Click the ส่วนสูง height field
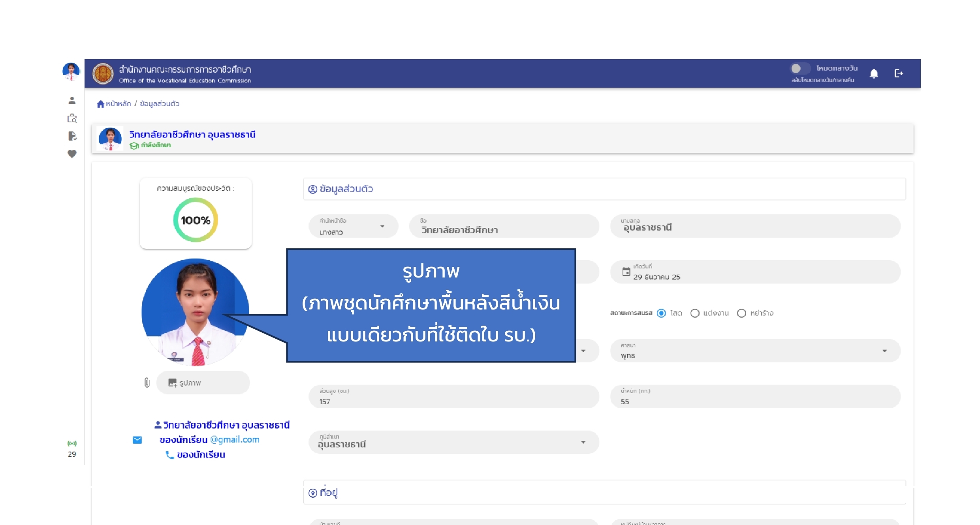Image resolution: width=980 pixels, height=525 pixels. pos(454,396)
